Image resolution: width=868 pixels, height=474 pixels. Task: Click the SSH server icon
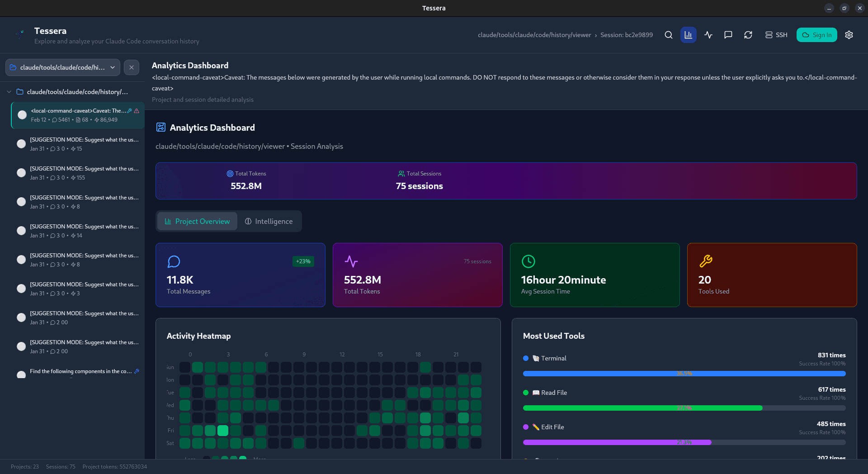(769, 35)
